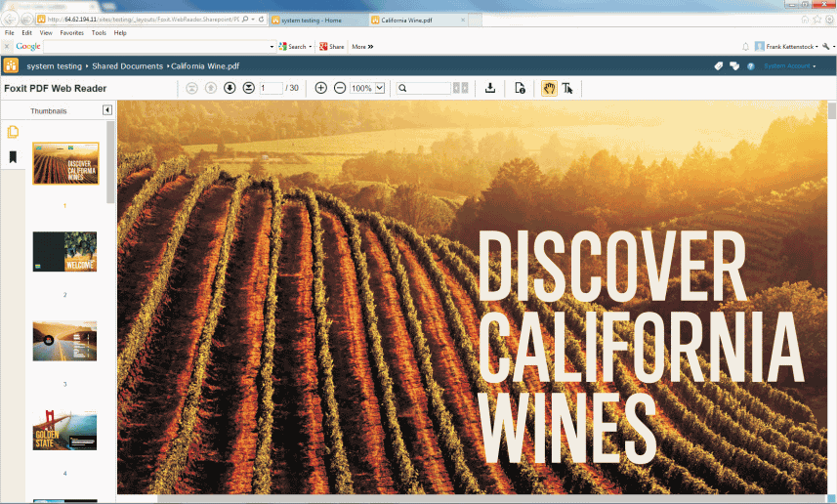The height and width of the screenshot is (504, 837).
Task: Open browser favorites star icon
Action: [817, 20]
